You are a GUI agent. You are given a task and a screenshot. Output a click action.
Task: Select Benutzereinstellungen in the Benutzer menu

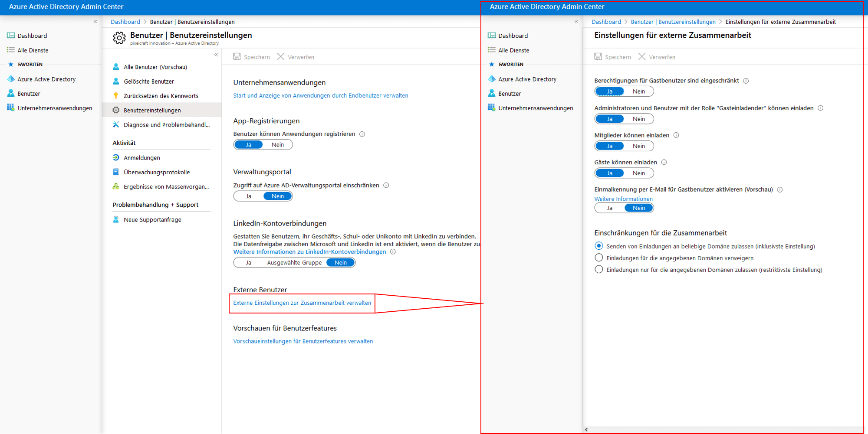(162, 110)
